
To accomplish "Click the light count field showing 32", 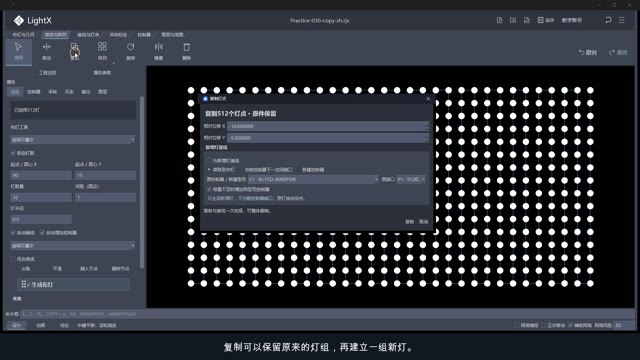I will pos(41,198).
